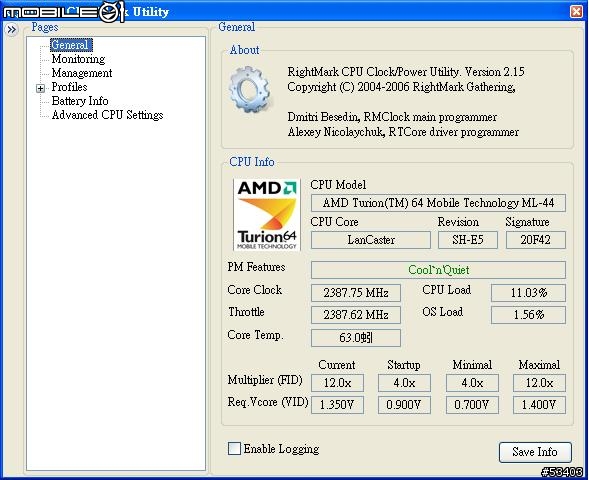This screenshot has width=589, height=480.
Task: Click the Alexey Nicolaychuk credit line
Action: pos(403,132)
